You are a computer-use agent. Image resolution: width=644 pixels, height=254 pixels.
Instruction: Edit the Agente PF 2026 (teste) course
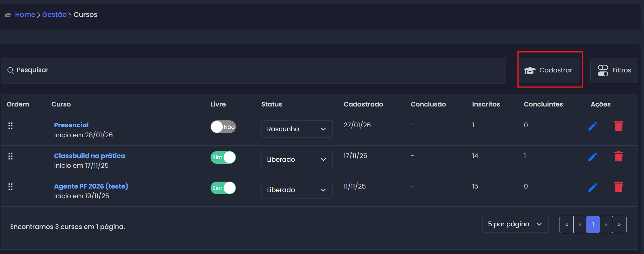(593, 187)
